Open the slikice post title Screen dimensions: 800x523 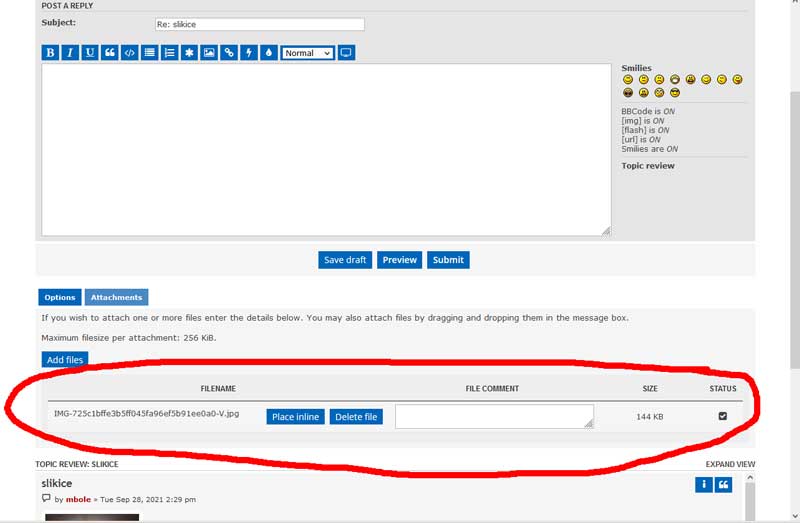pos(57,483)
